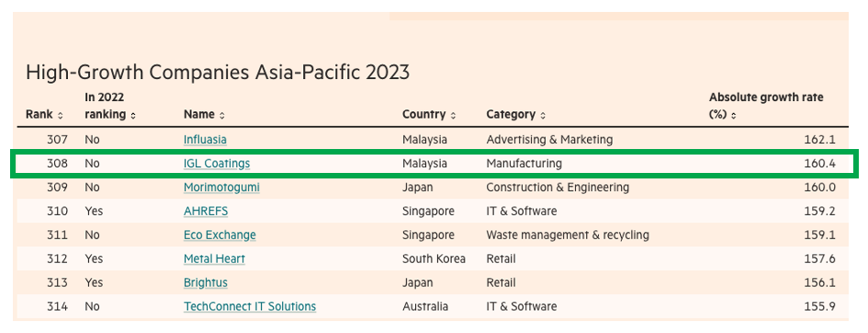Sort by Absolute growth rate arrows
This screenshot has width=868, height=333.
[734, 116]
